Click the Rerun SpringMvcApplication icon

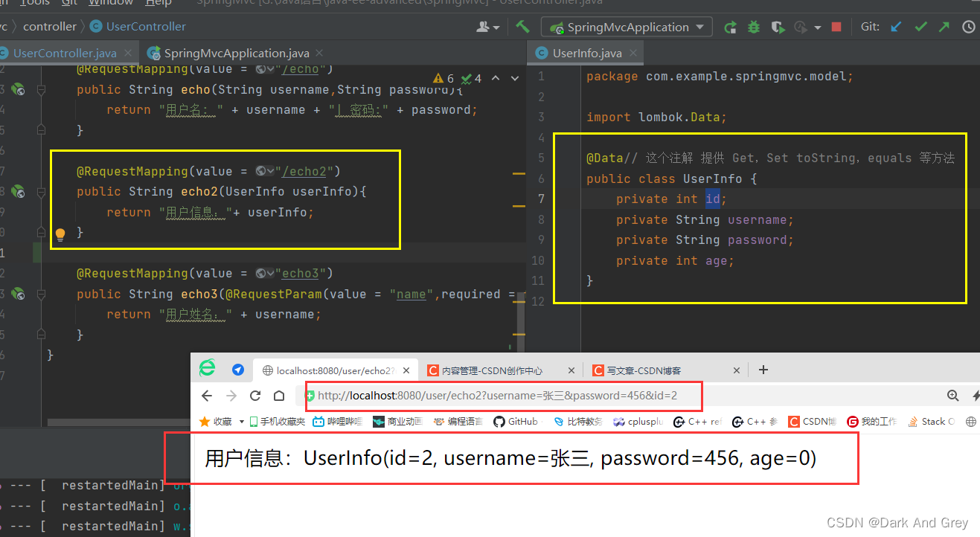tap(731, 27)
